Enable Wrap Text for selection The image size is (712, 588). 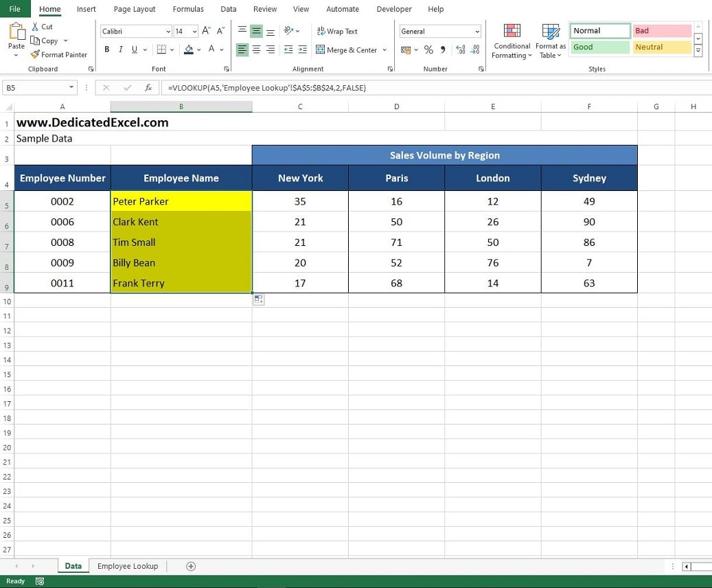[337, 31]
